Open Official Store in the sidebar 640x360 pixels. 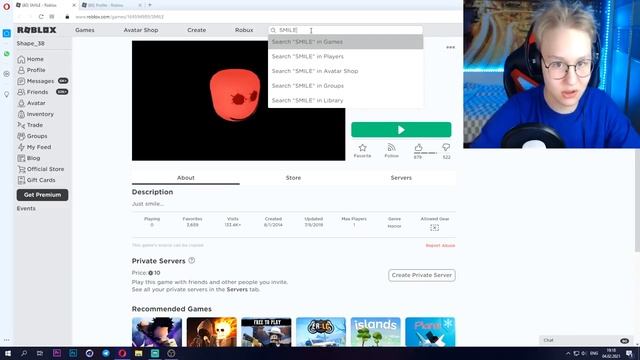click(x=41, y=169)
